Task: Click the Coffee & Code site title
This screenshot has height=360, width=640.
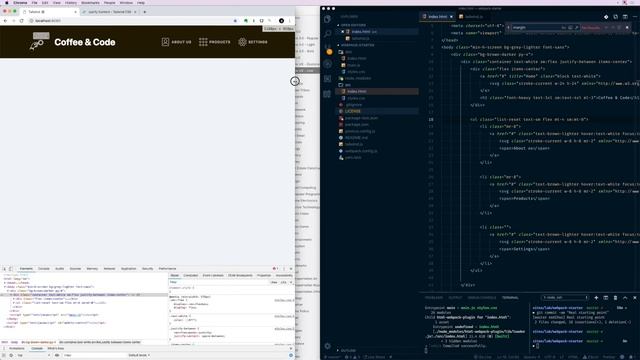Action: 84,42
